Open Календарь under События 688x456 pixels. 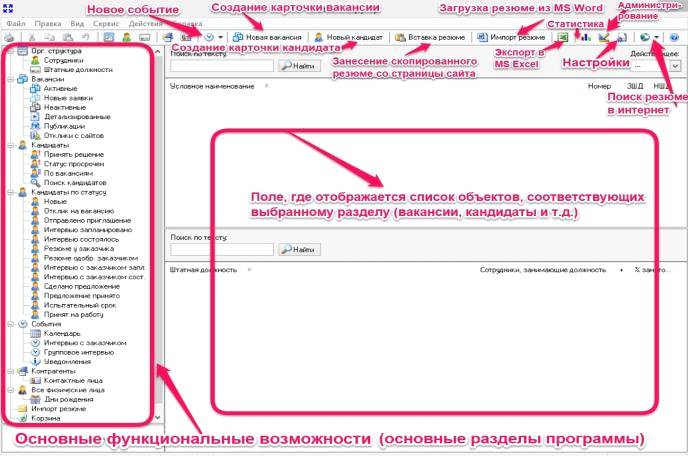tap(62, 334)
